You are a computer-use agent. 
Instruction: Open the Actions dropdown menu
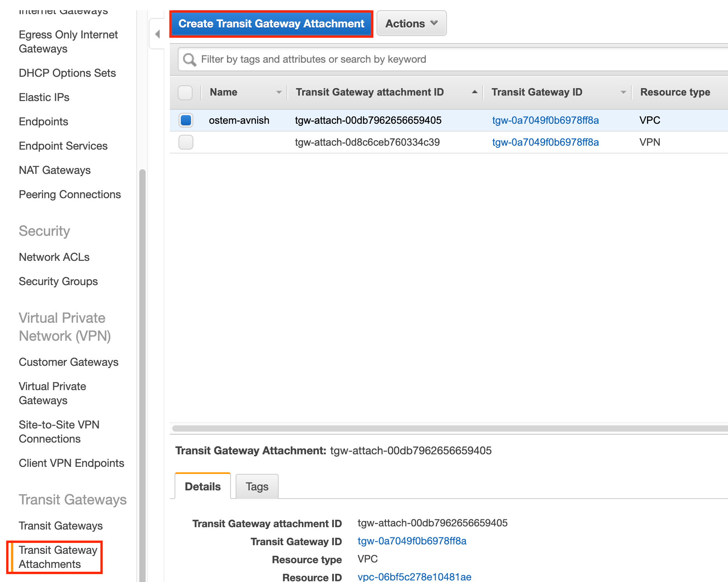411,23
